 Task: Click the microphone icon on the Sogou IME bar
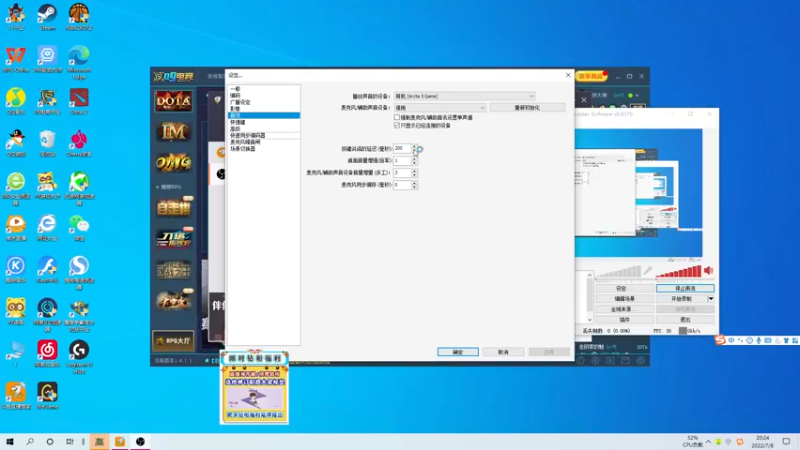click(759, 340)
